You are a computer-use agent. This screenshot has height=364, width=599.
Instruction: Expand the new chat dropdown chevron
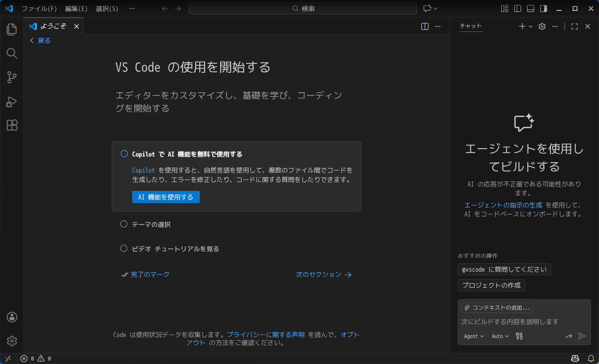531,26
